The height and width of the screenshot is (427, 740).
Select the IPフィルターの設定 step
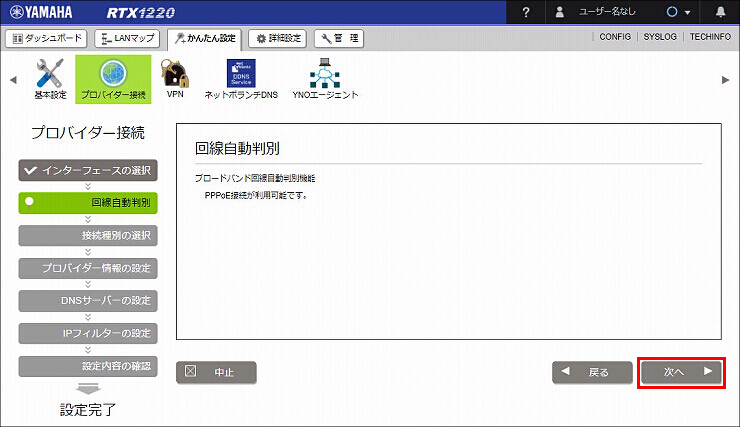click(88, 333)
